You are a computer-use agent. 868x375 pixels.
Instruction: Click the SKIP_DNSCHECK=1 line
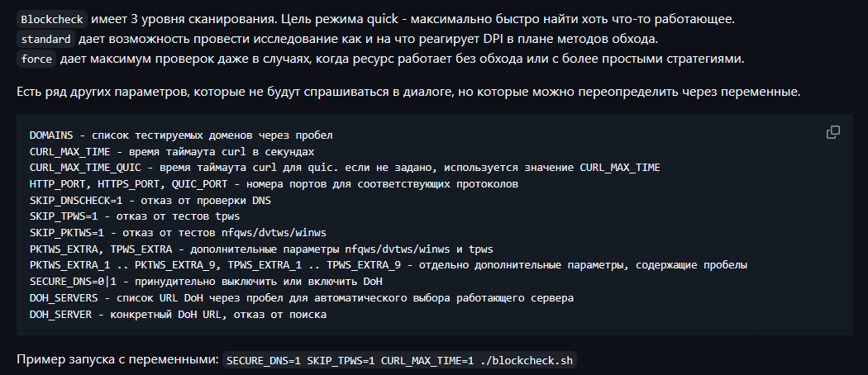click(150, 200)
